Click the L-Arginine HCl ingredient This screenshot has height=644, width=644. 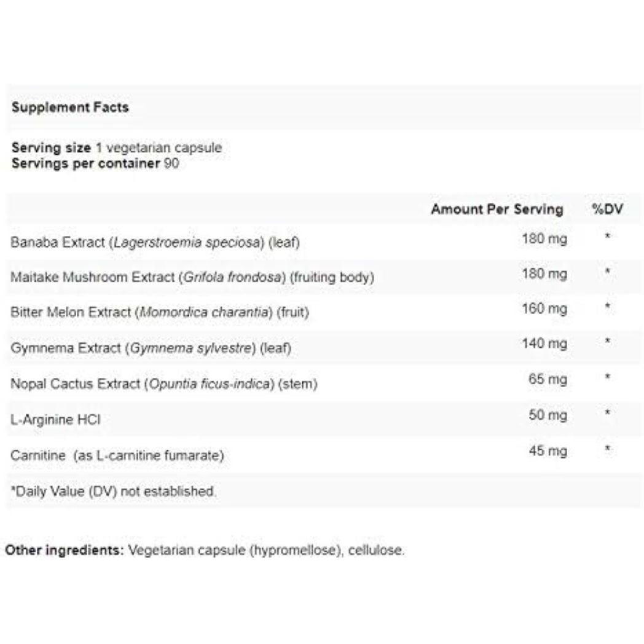[55, 420]
